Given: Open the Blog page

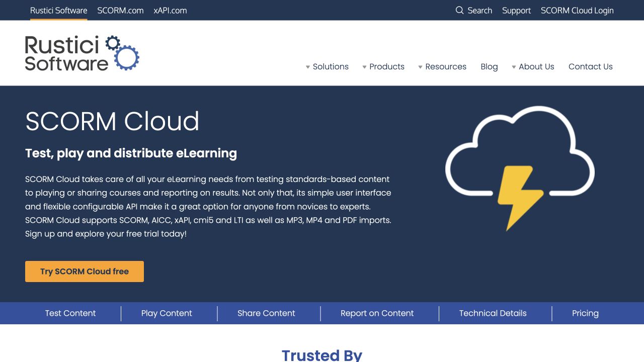Looking at the screenshot, I should point(489,66).
